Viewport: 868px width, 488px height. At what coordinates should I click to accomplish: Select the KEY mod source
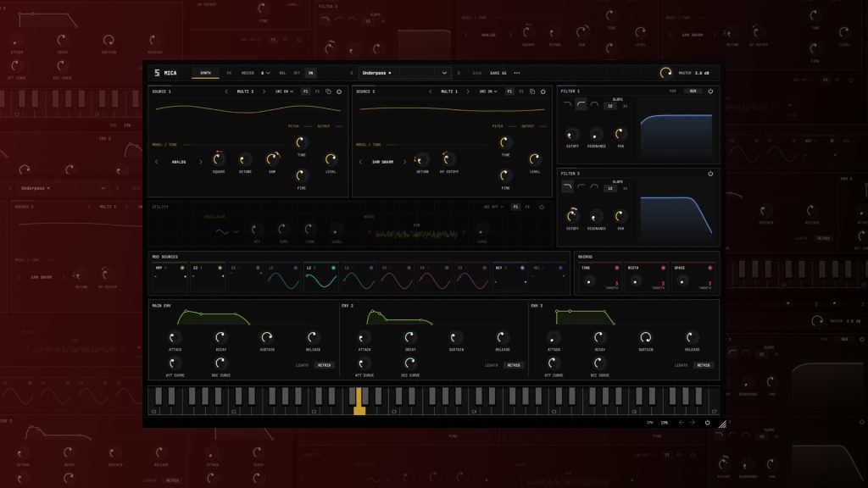pos(510,277)
